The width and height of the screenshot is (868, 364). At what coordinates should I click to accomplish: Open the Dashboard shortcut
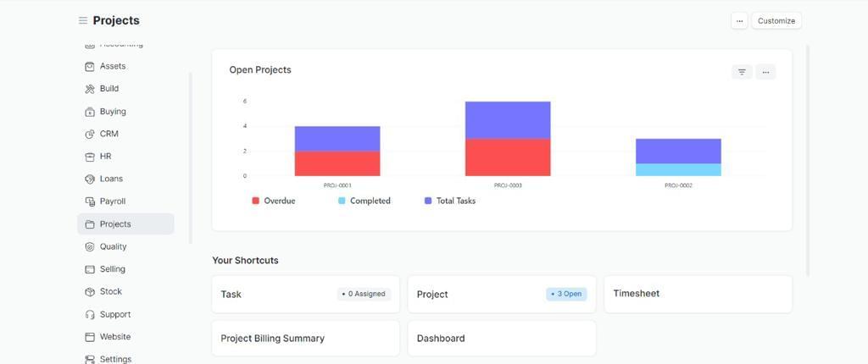click(502, 339)
